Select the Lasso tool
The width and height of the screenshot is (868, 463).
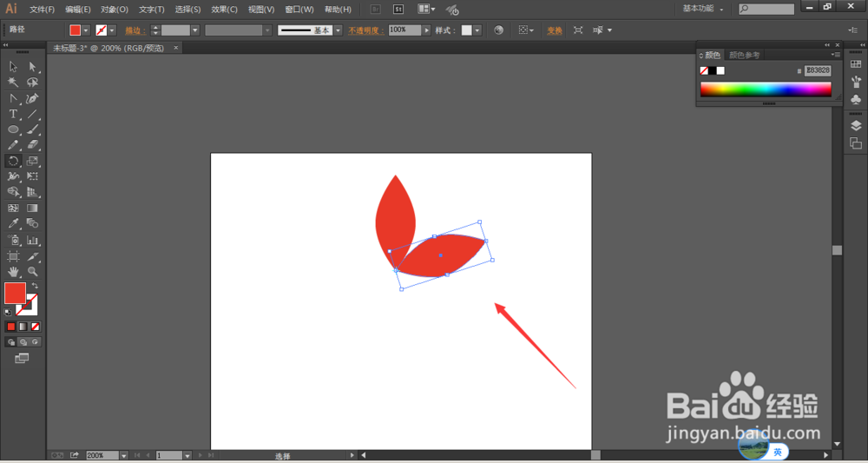pos(33,82)
